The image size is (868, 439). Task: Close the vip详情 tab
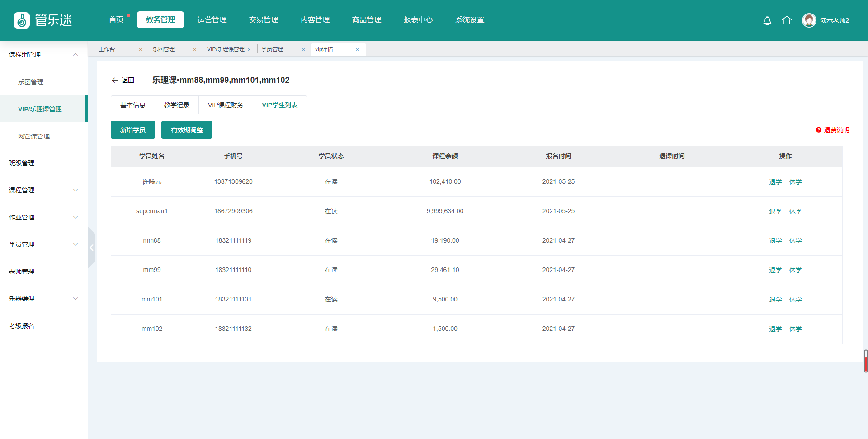(x=357, y=49)
